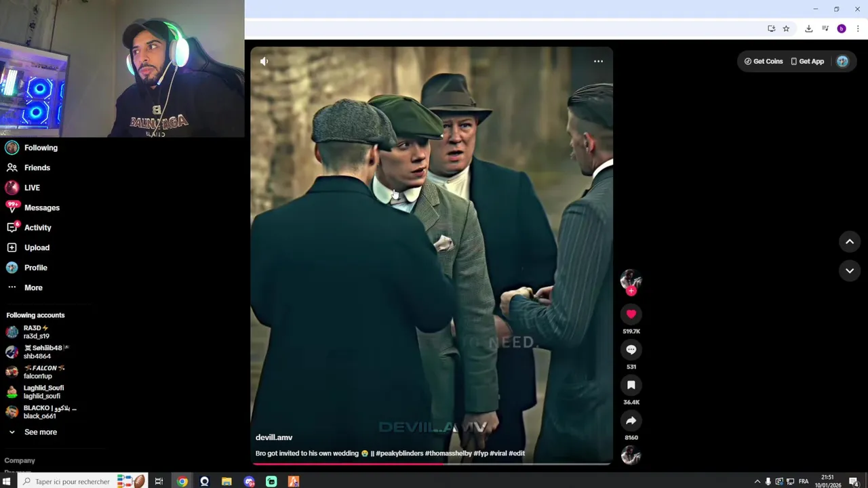Click the Get Coins button

[764, 62]
